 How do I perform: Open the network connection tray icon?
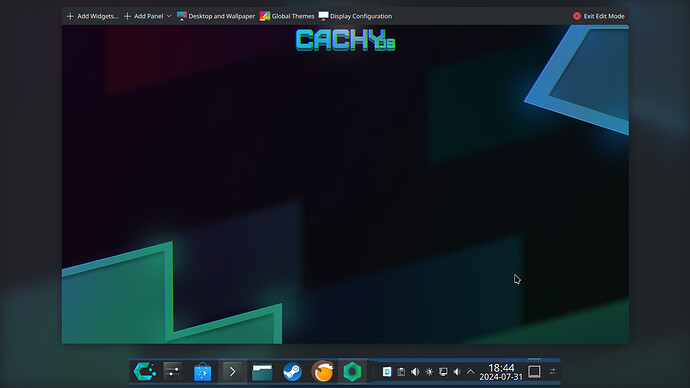(443, 372)
